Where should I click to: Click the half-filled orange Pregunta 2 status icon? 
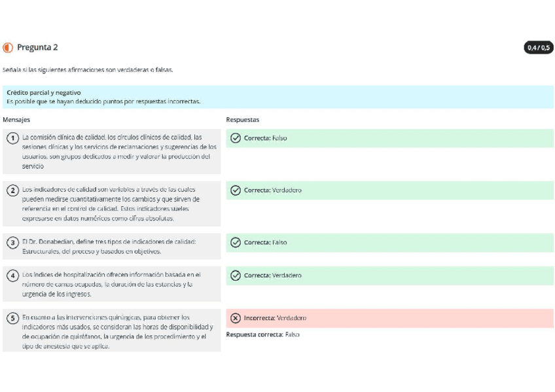pyautogui.click(x=8, y=48)
